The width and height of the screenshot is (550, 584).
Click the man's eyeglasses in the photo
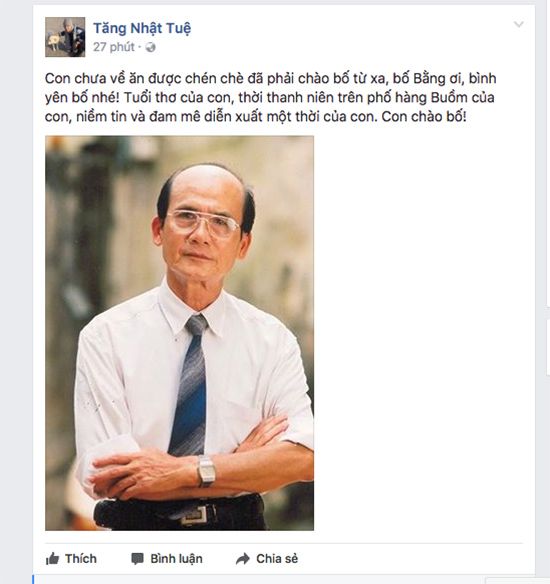tap(203, 222)
